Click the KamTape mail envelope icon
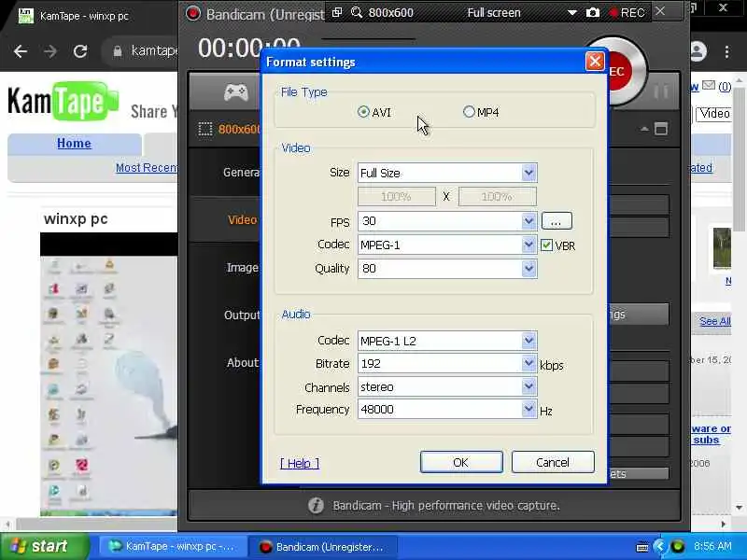 (x=709, y=85)
